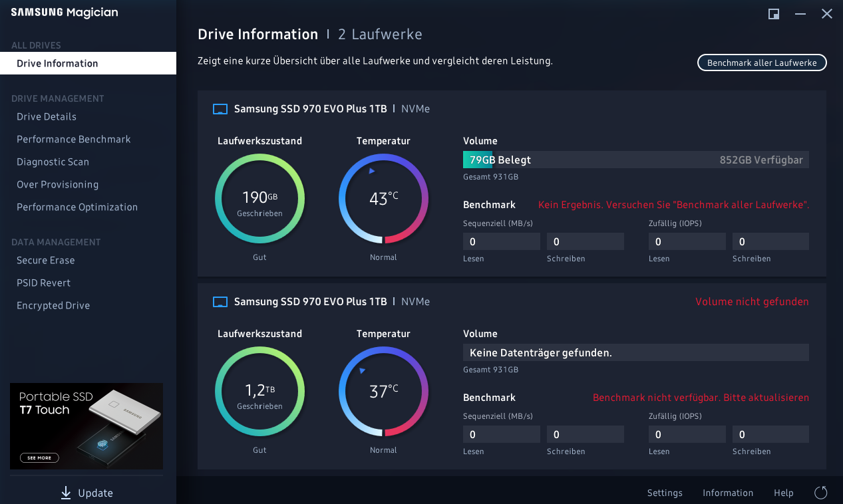The image size is (843, 504).
Task: Click '852GB Verfügbar' text
Action: [x=761, y=160]
